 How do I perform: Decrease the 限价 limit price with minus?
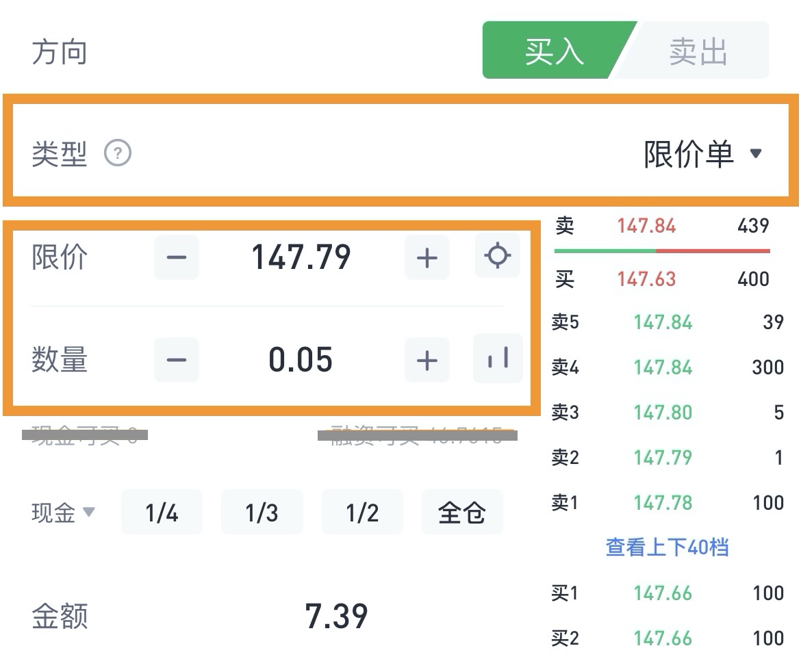pyautogui.click(x=177, y=257)
